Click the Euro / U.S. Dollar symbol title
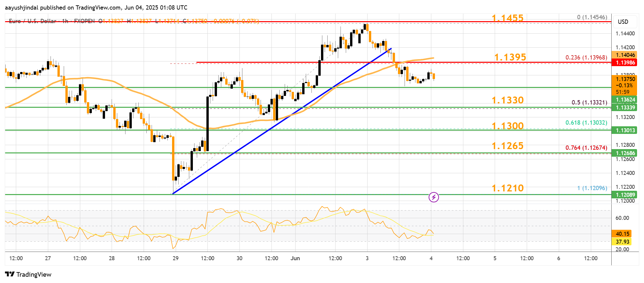 (x=32, y=21)
